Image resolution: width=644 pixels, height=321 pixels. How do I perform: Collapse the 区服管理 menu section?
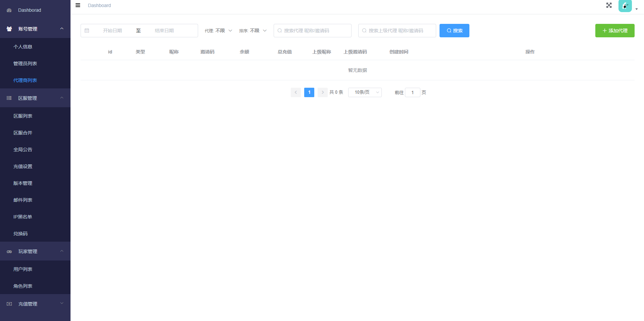(62, 98)
